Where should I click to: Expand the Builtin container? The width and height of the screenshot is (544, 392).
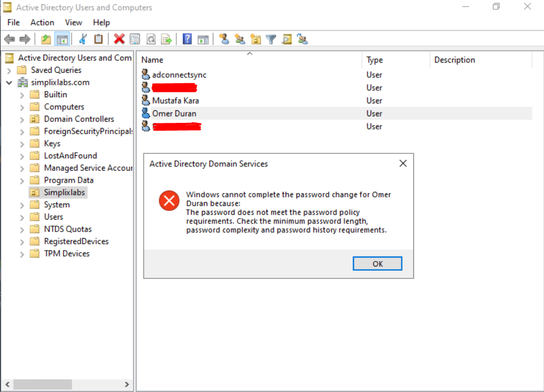tap(22, 95)
